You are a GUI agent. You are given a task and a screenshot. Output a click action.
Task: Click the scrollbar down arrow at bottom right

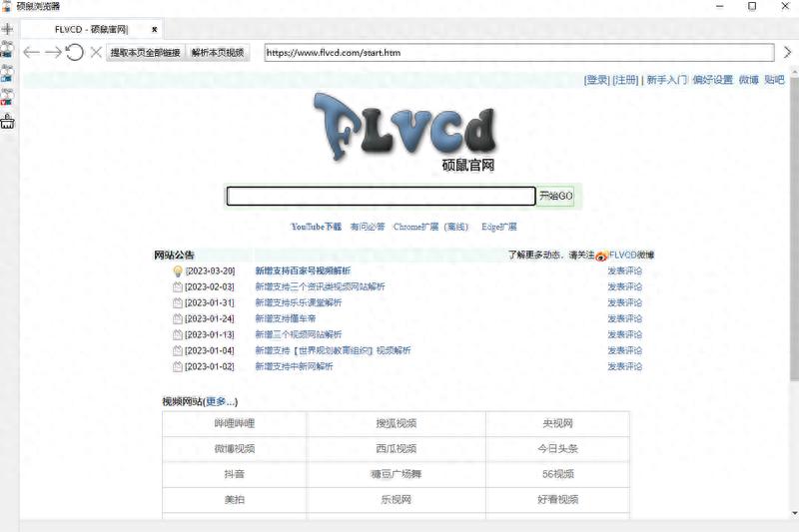coord(794,513)
